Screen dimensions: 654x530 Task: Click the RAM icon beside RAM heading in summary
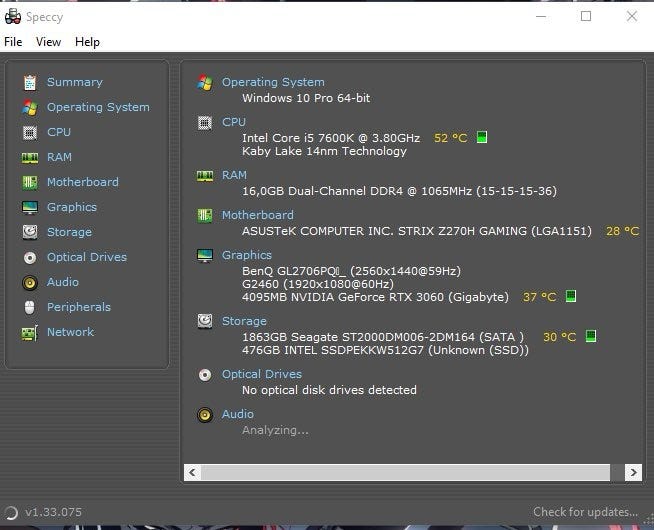(205, 176)
